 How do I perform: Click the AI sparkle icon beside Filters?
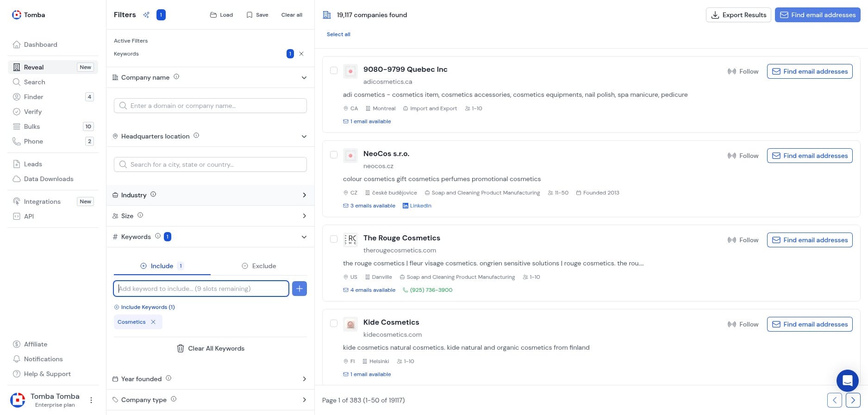146,15
